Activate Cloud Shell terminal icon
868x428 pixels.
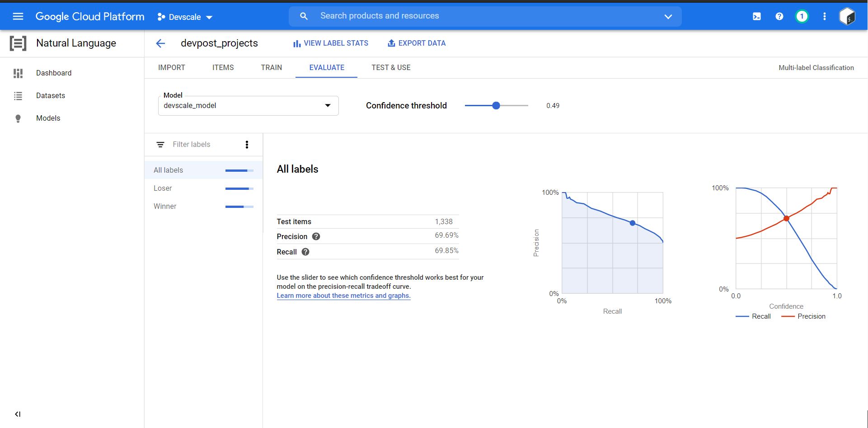pos(756,17)
